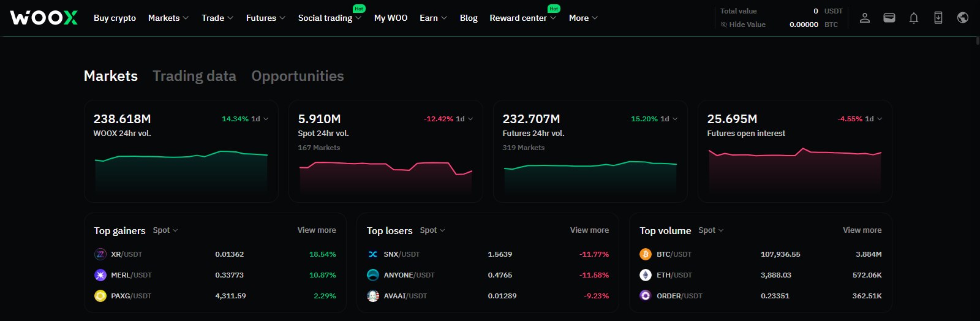The height and width of the screenshot is (321, 980).
Task: Open the Blog link
Action: coord(469,18)
